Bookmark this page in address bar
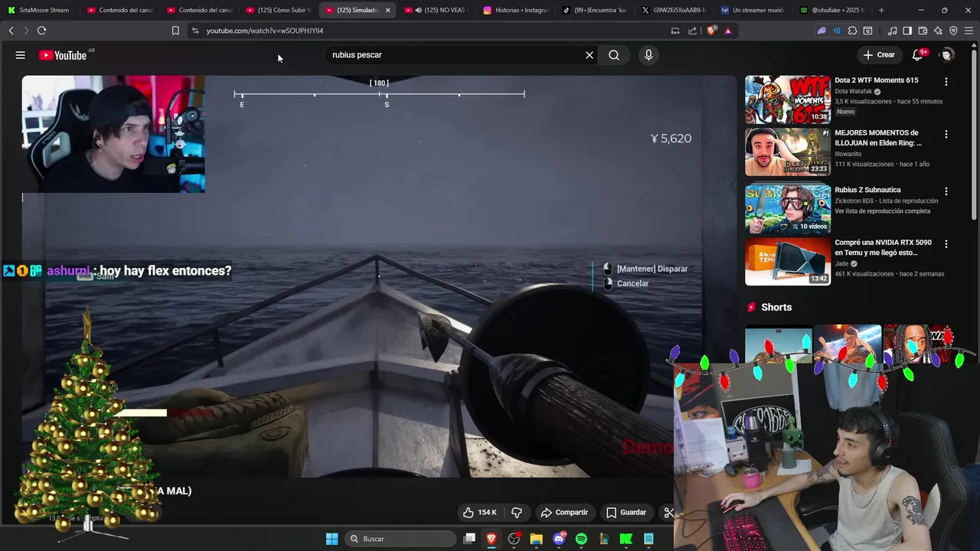 [x=175, y=31]
